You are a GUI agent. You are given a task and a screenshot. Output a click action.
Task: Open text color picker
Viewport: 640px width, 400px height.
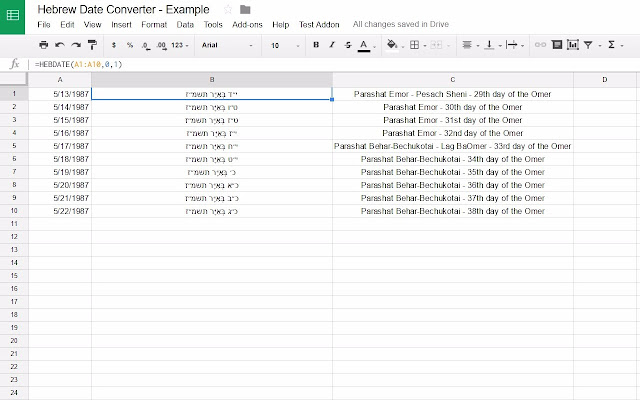[364, 45]
